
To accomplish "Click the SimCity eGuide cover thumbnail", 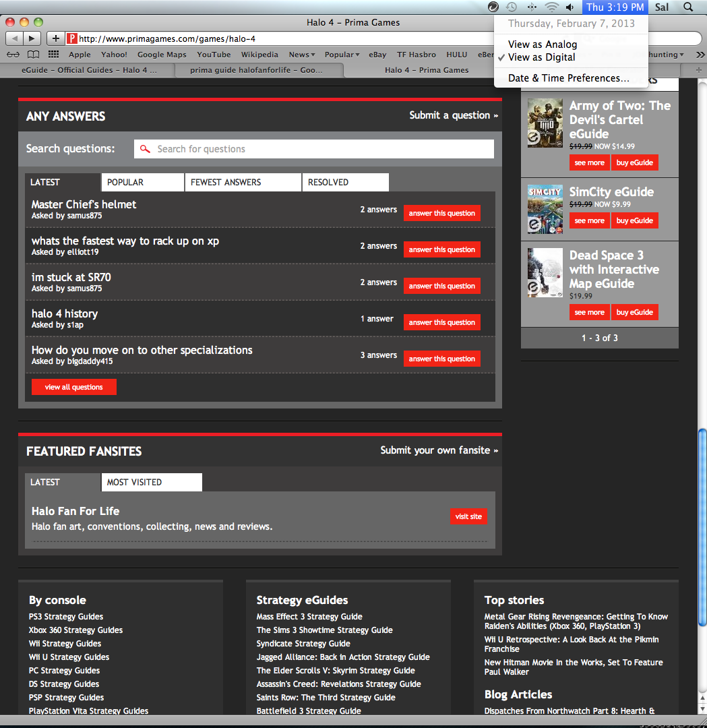I will pos(545,209).
